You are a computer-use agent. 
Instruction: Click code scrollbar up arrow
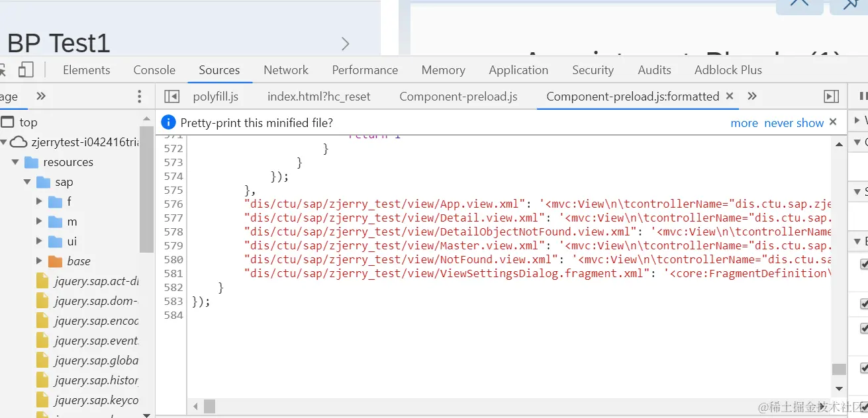[x=840, y=143]
